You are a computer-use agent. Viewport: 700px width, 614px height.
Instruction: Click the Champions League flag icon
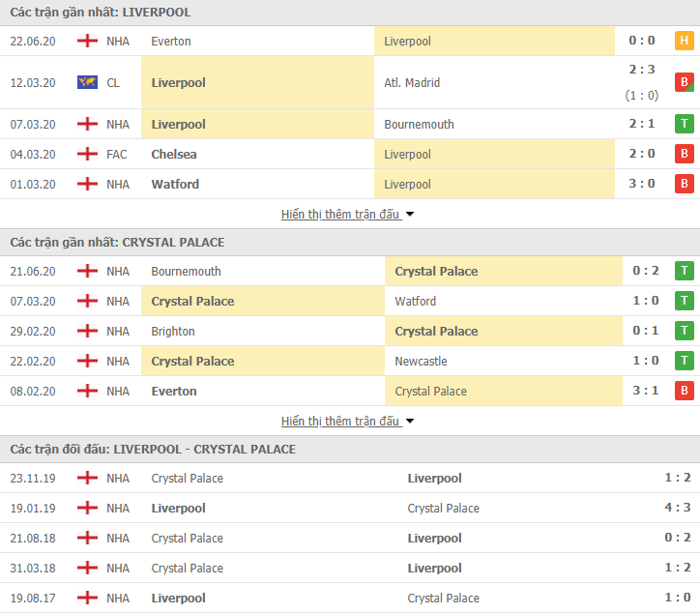coord(88,82)
